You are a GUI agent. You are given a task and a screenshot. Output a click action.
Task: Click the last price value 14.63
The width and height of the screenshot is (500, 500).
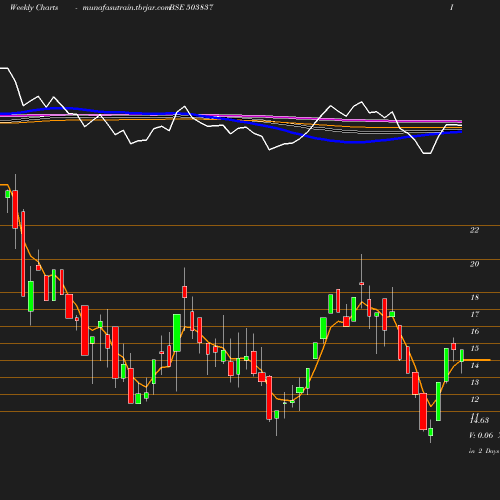[x=479, y=420]
